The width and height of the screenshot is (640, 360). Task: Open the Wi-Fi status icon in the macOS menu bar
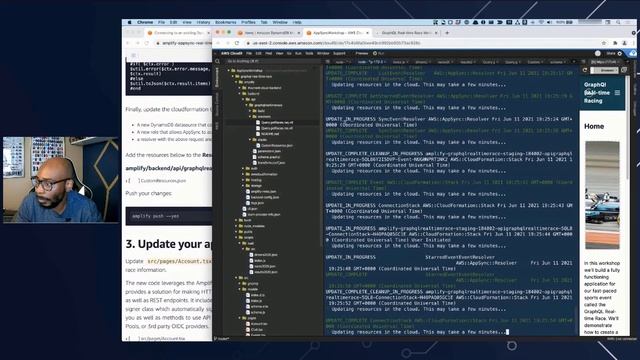[541, 22]
